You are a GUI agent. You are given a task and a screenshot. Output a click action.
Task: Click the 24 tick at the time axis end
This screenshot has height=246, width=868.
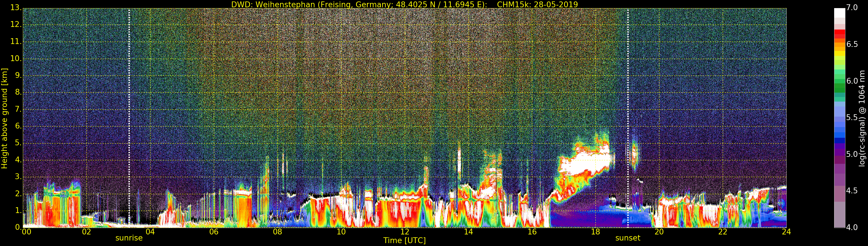pyautogui.click(x=786, y=232)
